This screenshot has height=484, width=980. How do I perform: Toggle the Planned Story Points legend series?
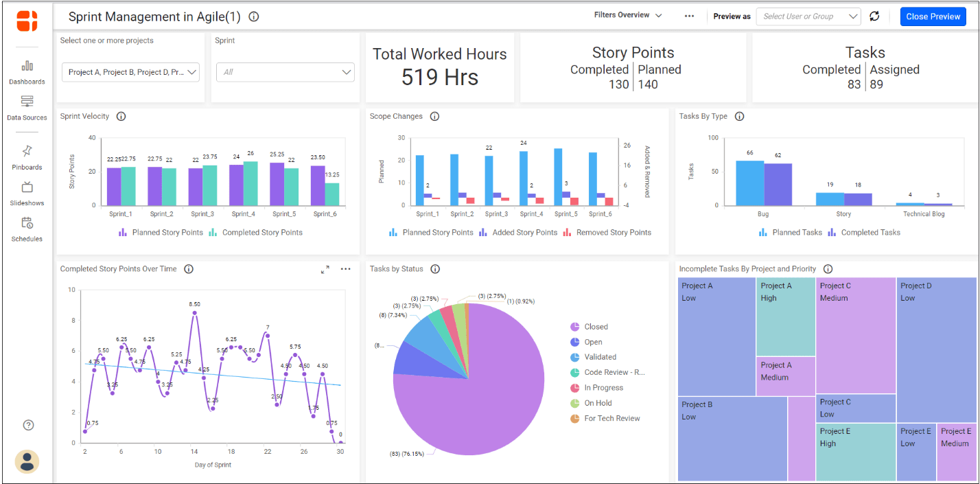click(x=160, y=232)
